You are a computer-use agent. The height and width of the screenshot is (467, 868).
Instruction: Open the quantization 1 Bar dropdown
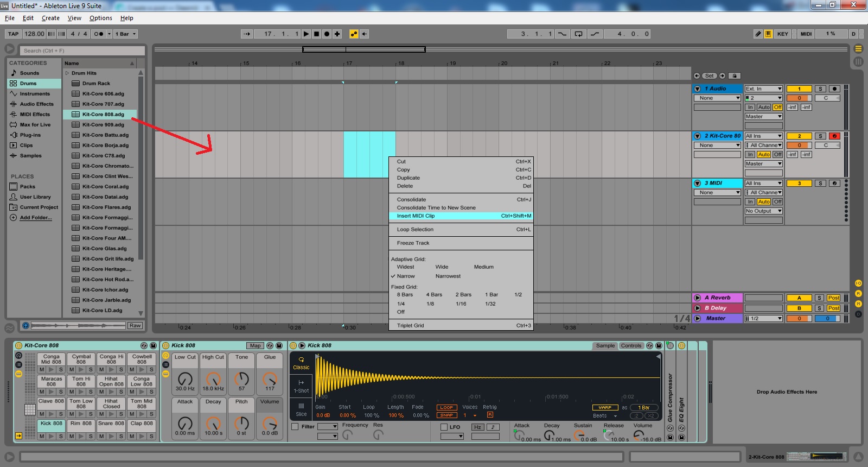point(125,34)
